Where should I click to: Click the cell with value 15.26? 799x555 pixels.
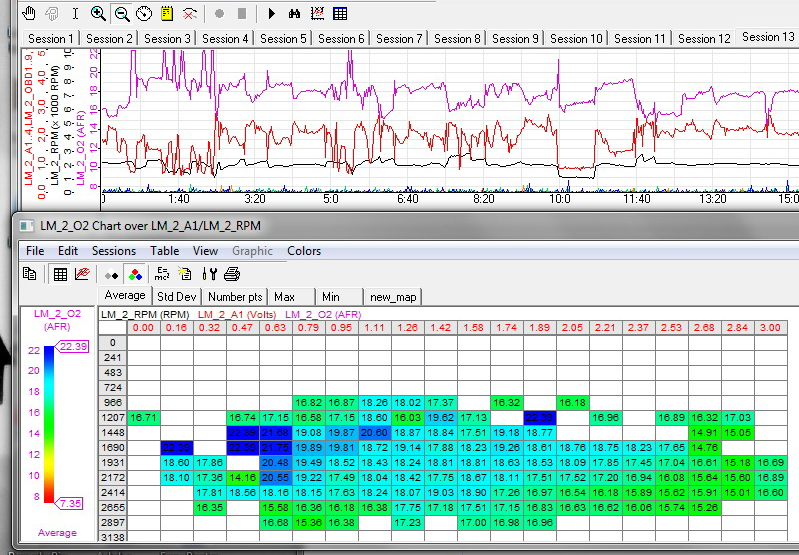[705, 508]
